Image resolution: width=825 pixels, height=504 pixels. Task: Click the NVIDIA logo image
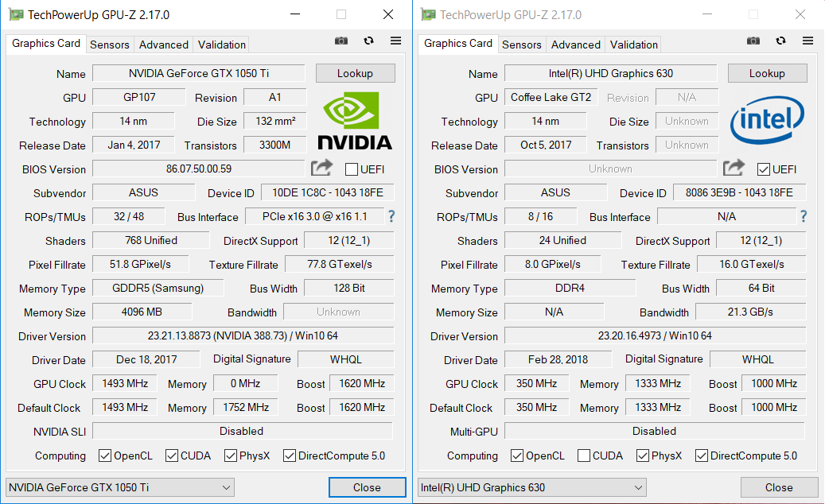[355, 121]
